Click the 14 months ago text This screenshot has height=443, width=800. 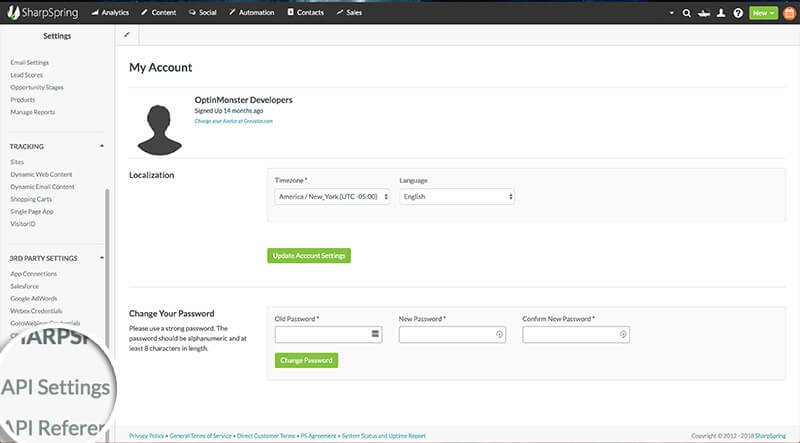(x=243, y=111)
